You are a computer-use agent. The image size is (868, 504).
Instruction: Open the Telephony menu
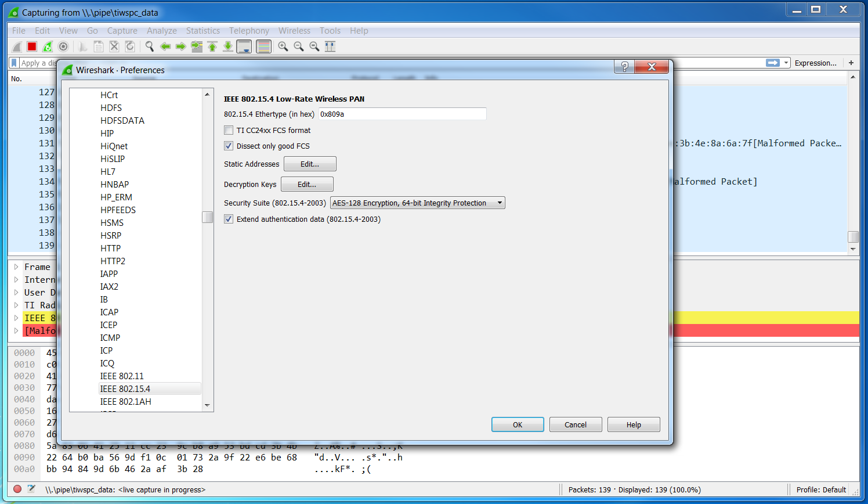point(249,31)
